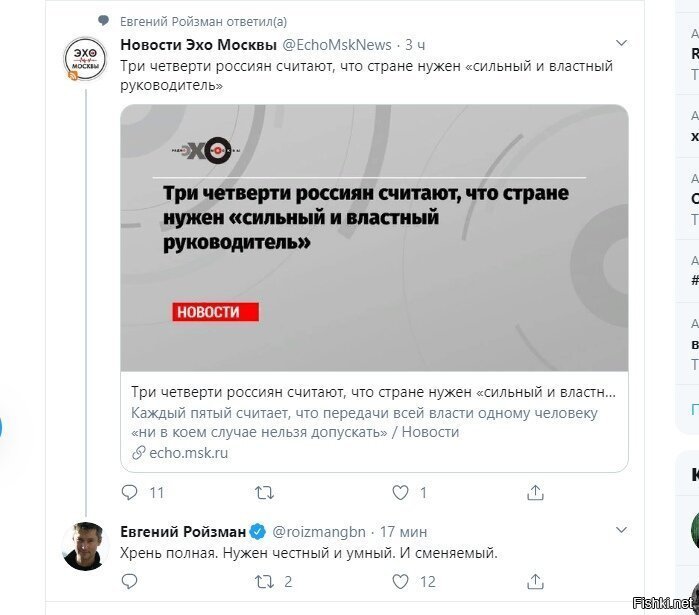
Task: Open more options chevron on Эхо Москвы tweet
Action: click(621, 43)
